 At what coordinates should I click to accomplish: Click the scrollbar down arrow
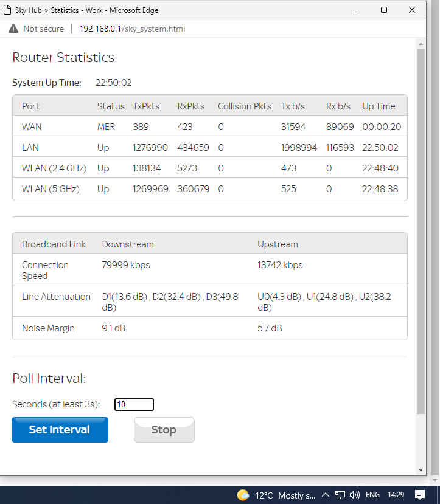[x=421, y=469]
